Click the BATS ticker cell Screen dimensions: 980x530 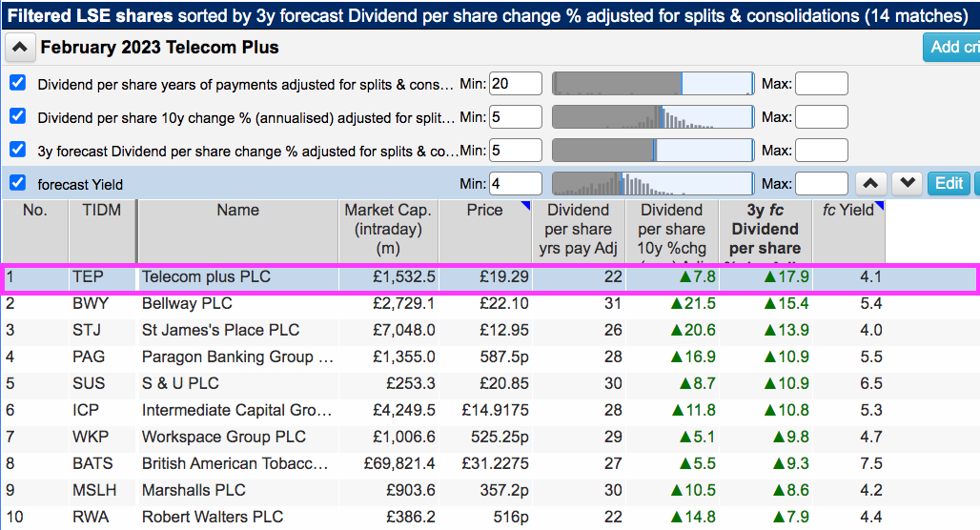92,463
